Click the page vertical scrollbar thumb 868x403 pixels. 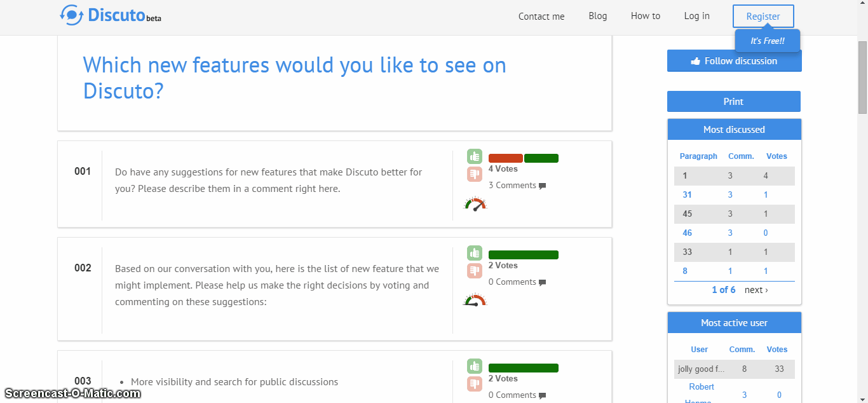(863, 78)
